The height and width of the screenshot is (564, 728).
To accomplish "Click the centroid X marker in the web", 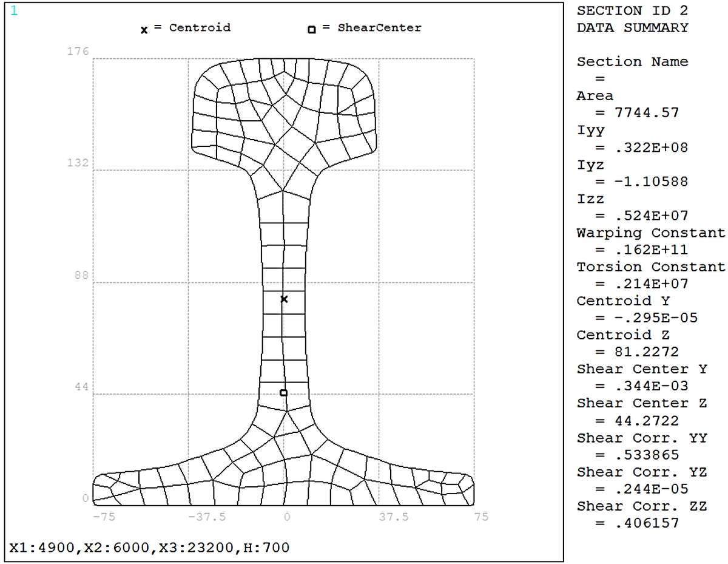I will [x=283, y=299].
